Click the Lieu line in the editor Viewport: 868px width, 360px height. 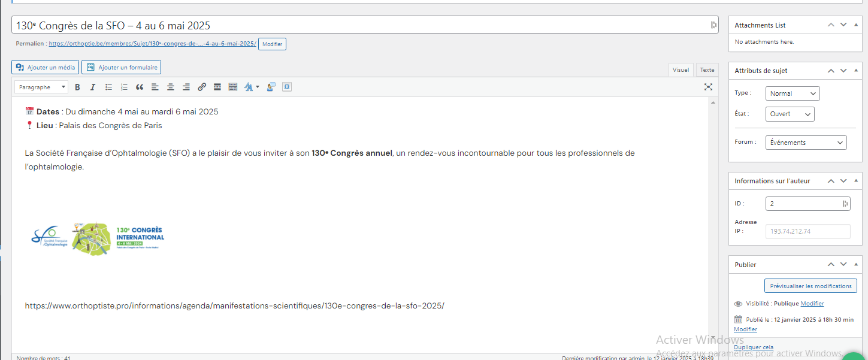coord(93,126)
